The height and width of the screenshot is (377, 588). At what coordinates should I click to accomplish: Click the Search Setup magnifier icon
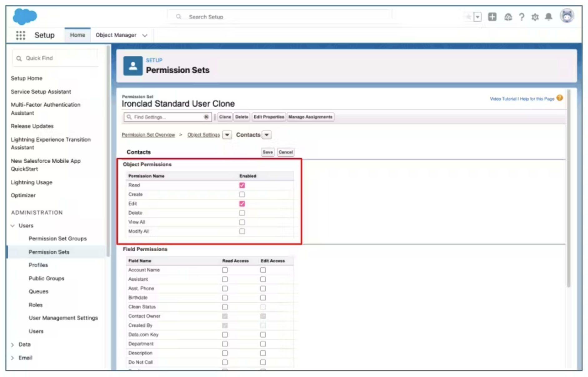coord(178,17)
